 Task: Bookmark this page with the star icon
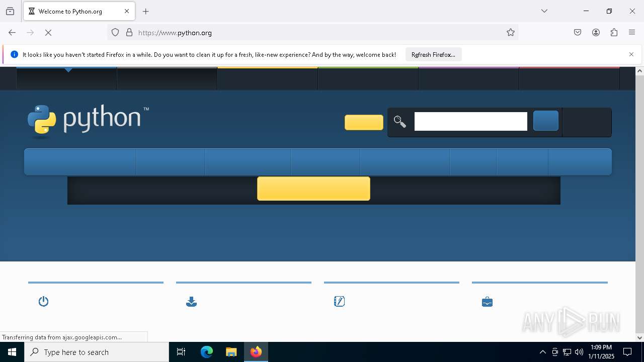point(511,33)
